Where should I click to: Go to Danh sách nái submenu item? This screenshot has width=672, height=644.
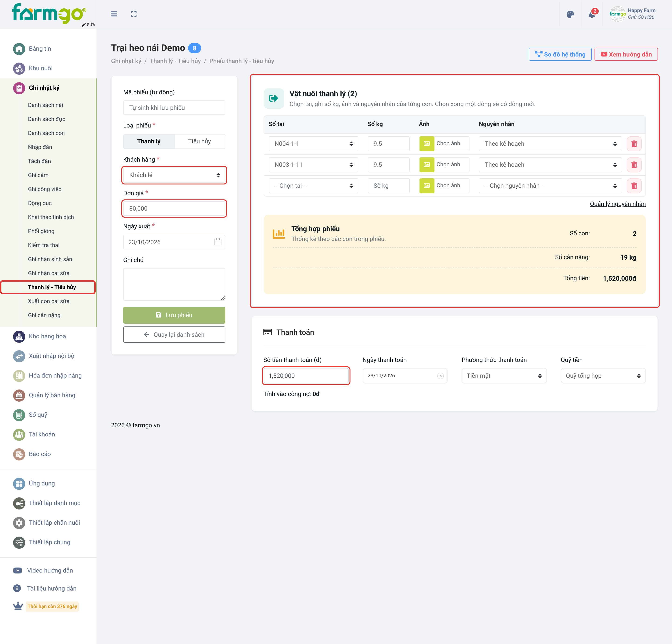[45, 105]
